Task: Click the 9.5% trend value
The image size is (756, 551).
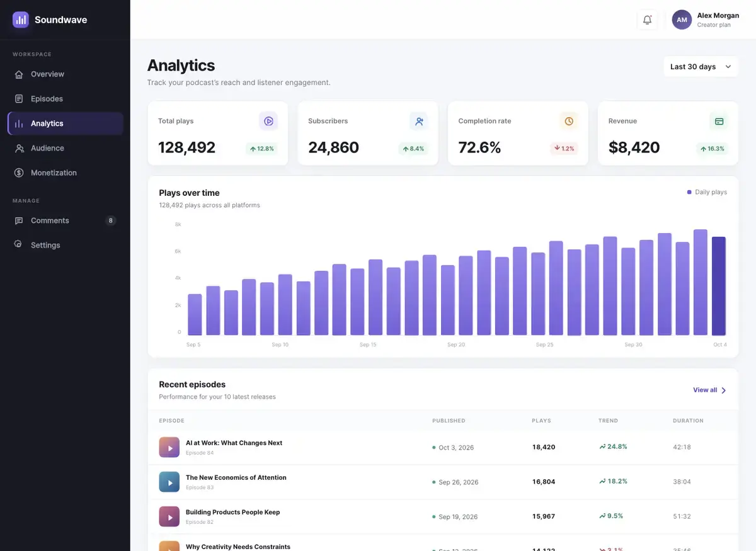Action: pos(611,516)
